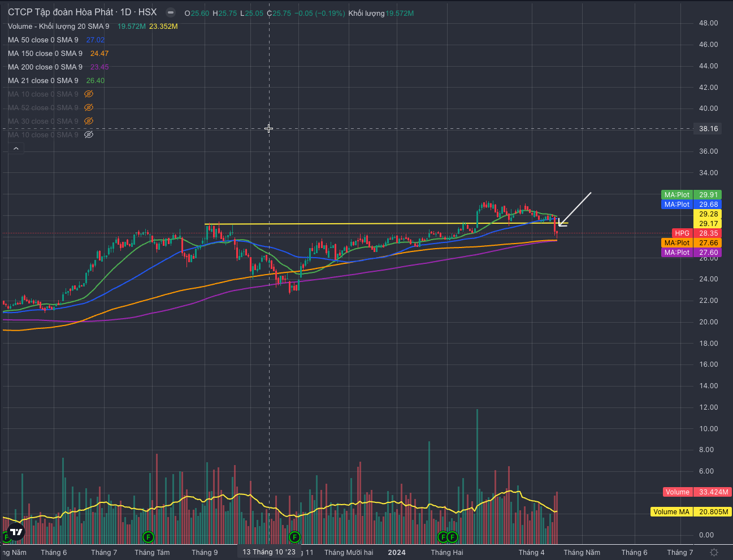Open symbol search from CTCP Tập đoàn Hòa Phát title
Screen dimensions: 733x560
point(62,12)
